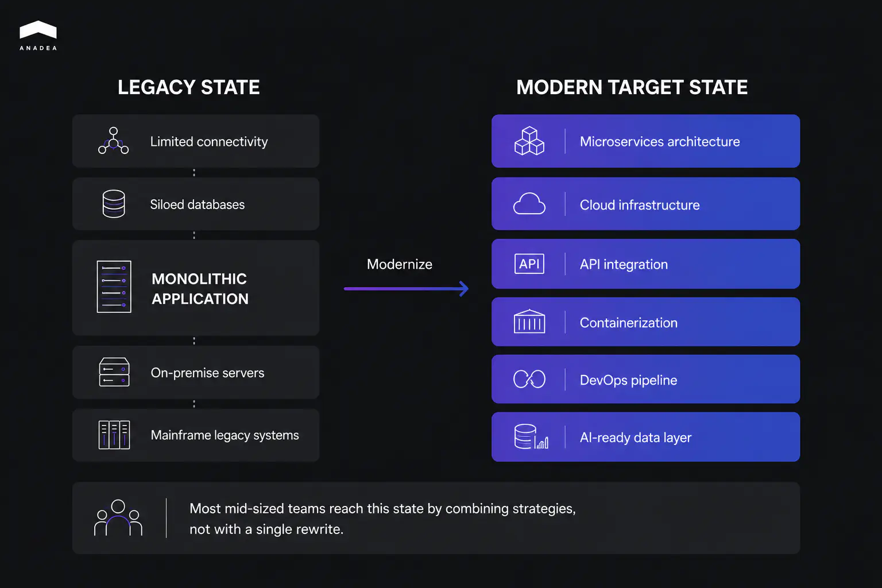Click the "AI-ready data layer" label
Screen dimensions: 882x588
click(636, 438)
